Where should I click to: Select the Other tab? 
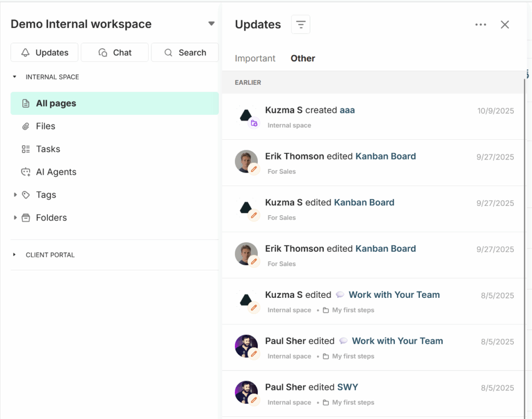303,58
